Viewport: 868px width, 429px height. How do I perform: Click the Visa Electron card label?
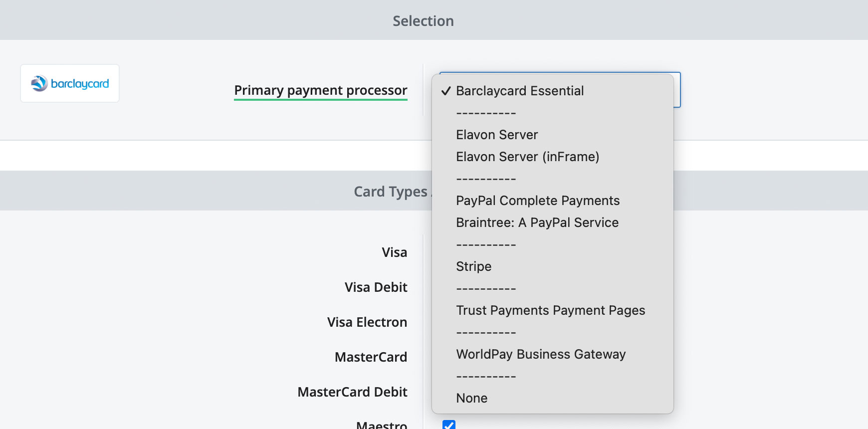367,322
